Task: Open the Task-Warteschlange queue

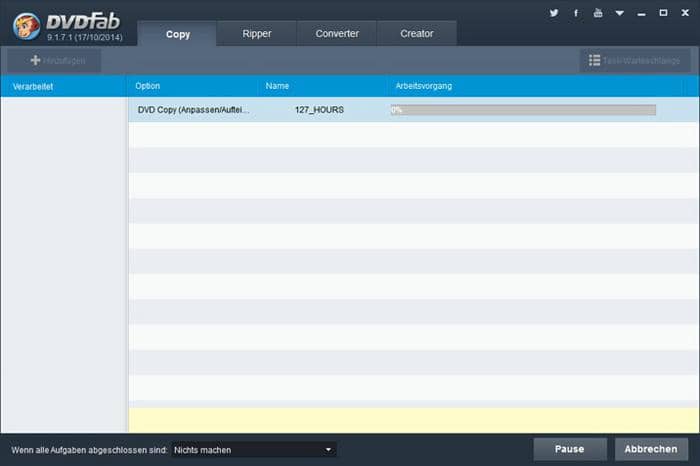Action: point(634,60)
